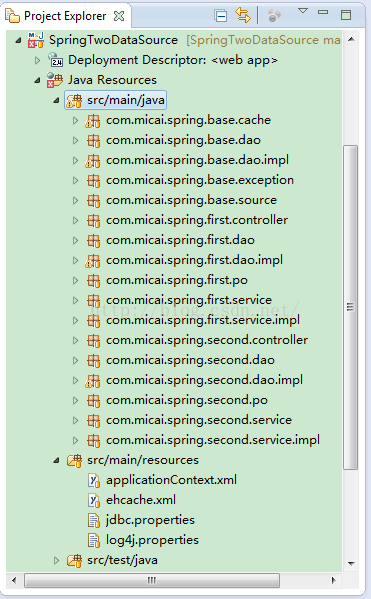The image size is (371, 599).
Task: Open the View Menu dropdown triangle
Action: click(303, 11)
